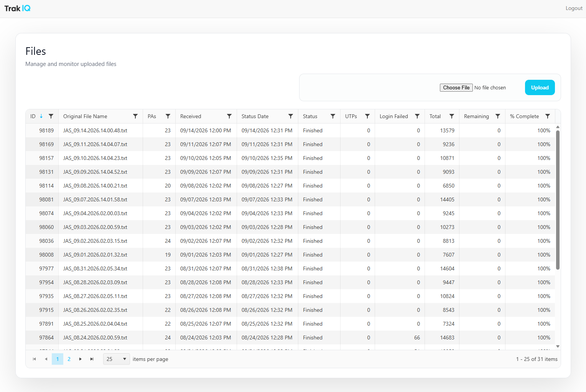Click Total value 14405
The width and height of the screenshot is (586, 392).
click(447, 199)
